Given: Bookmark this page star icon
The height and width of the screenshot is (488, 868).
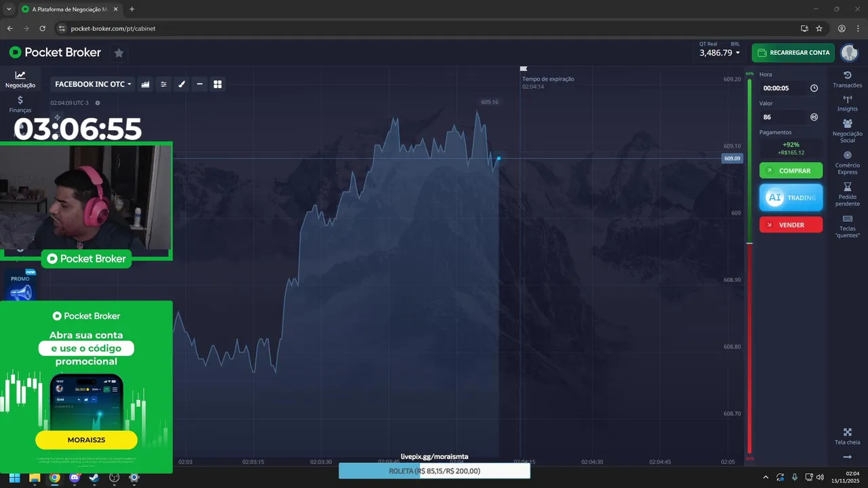Looking at the screenshot, I should [x=819, y=28].
